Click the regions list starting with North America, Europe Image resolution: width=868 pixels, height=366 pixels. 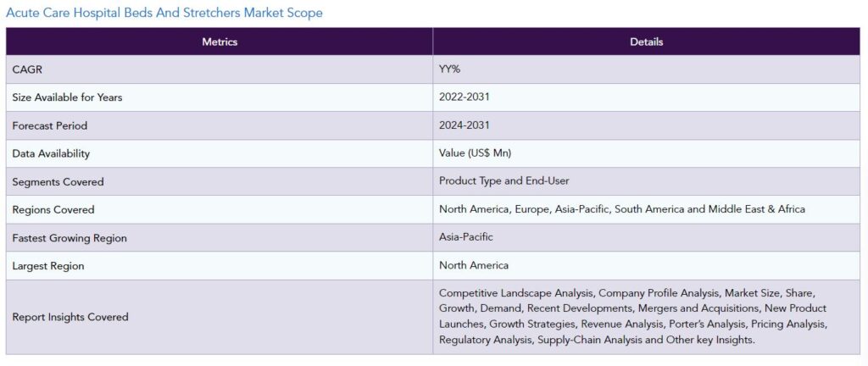(x=621, y=208)
